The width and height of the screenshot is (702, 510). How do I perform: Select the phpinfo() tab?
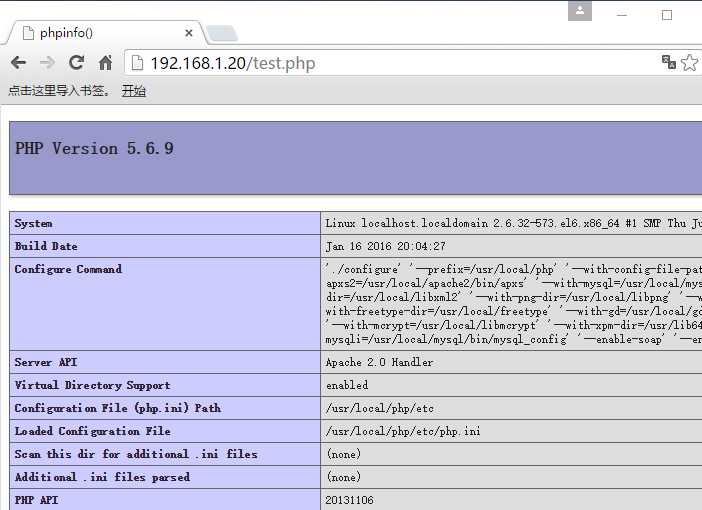tap(107, 33)
